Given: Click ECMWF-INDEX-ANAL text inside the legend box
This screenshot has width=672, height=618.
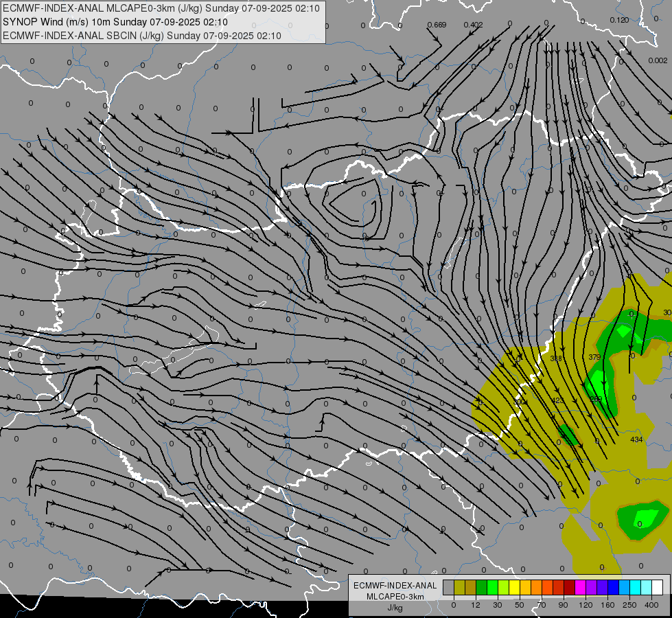Looking at the screenshot, I should [395, 586].
